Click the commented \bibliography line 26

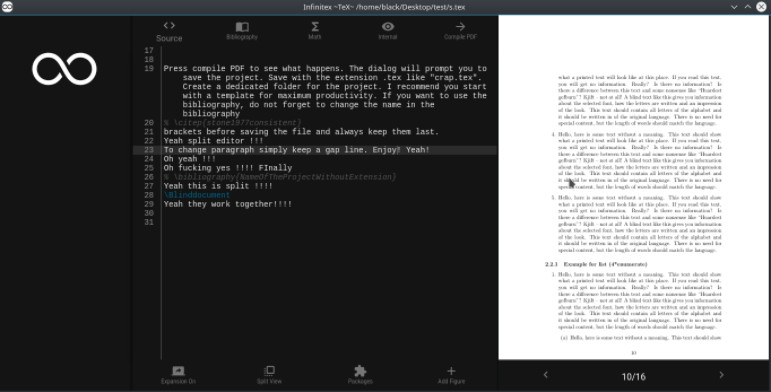280,177
